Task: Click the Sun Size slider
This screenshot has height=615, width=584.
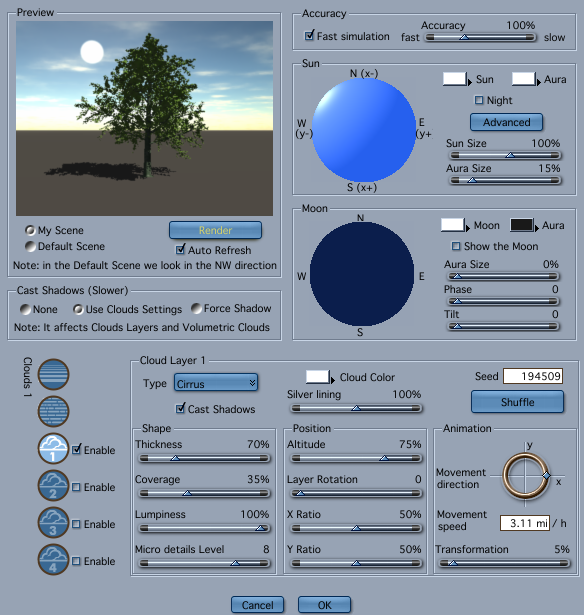Action: pyautogui.click(x=505, y=155)
